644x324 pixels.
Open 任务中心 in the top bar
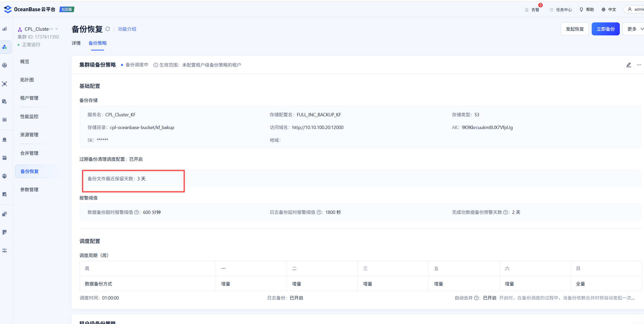pyautogui.click(x=561, y=10)
